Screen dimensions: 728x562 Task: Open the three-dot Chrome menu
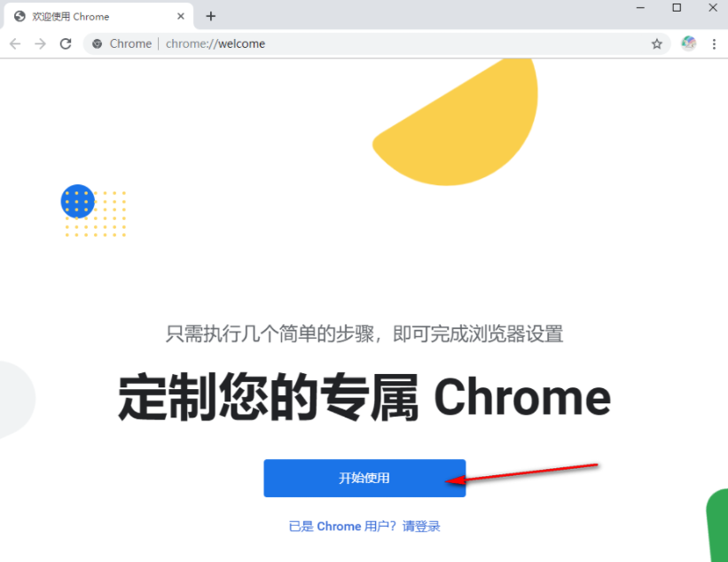tap(714, 44)
